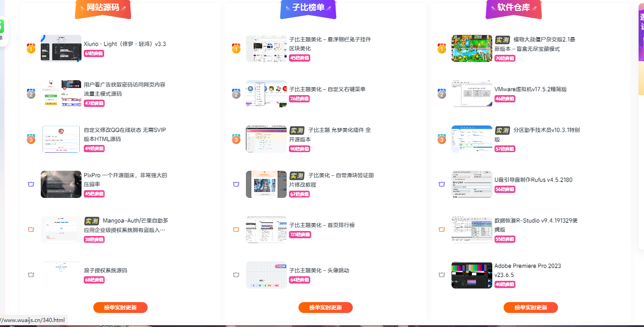Click crown icon beside 头像跳动
The image size is (644, 327).
[236, 274]
